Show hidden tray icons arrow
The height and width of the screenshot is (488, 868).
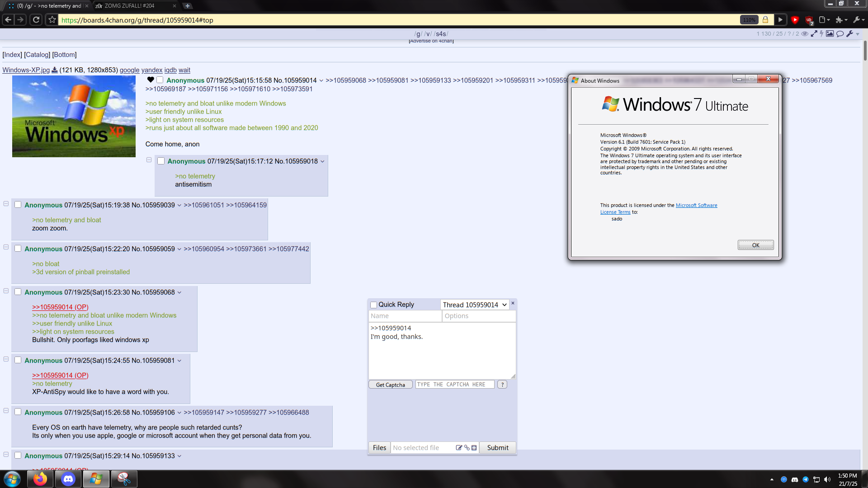click(x=772, y=479)
